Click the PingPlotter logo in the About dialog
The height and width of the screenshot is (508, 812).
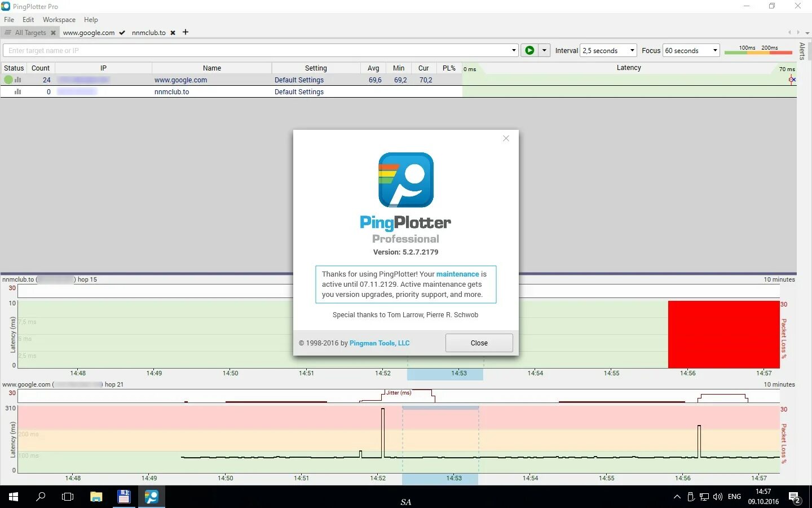tap(406, 180)
